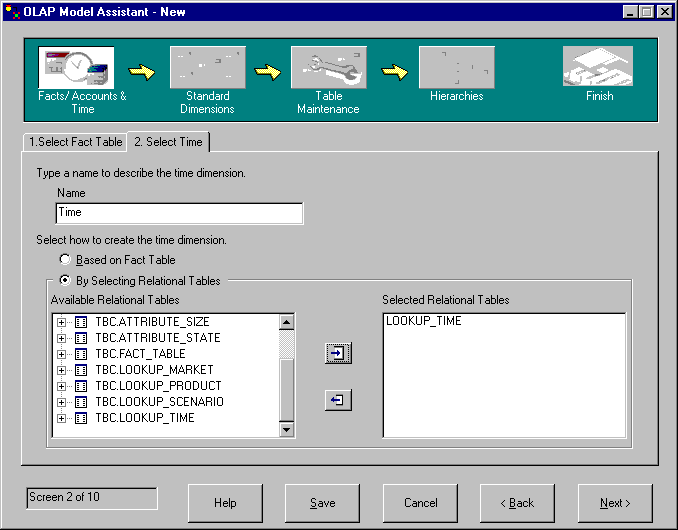Select TBC.LOOKUP_TIME table name

145,418
